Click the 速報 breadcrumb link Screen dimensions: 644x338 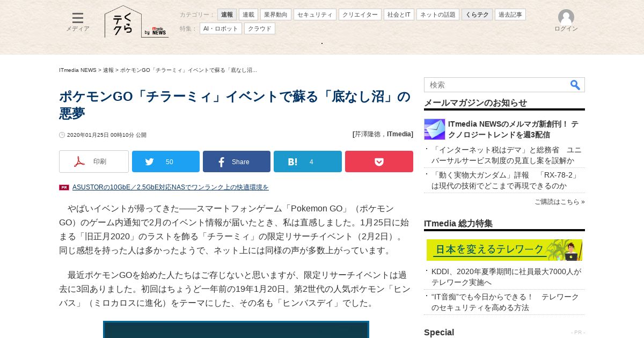pos(108,70)
